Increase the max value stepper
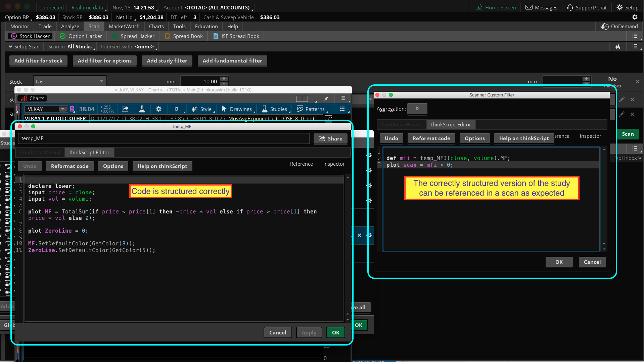This screenshot has height=362, width=644. 586,79
